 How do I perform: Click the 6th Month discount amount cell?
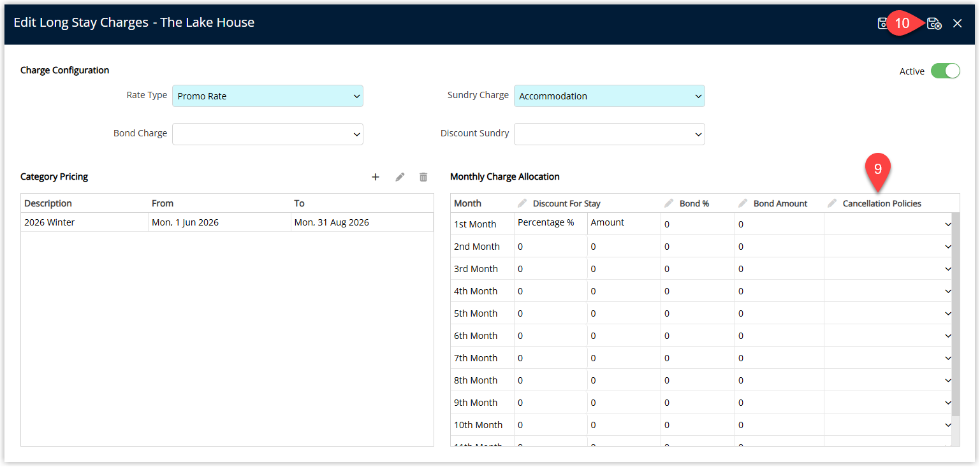tap(624, 336)
